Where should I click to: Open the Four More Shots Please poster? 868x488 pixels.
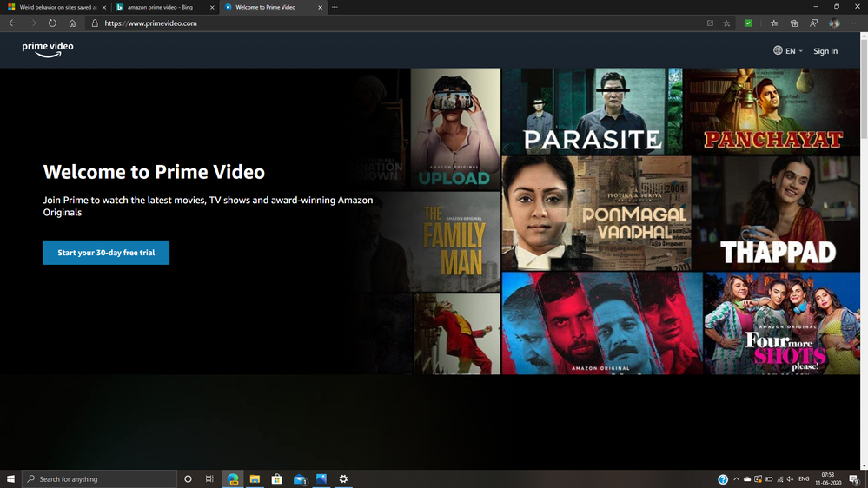[x=782, y=323]
